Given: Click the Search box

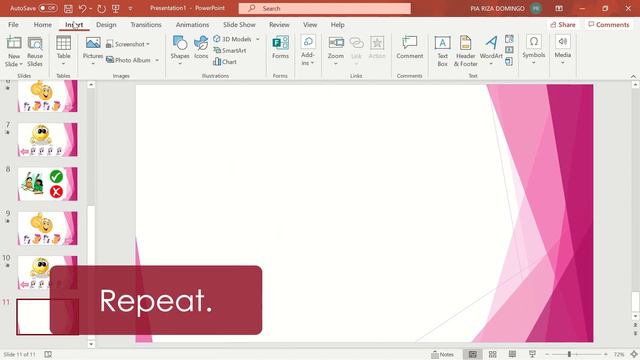Looking at the screenshot, I should click(324, 8).
